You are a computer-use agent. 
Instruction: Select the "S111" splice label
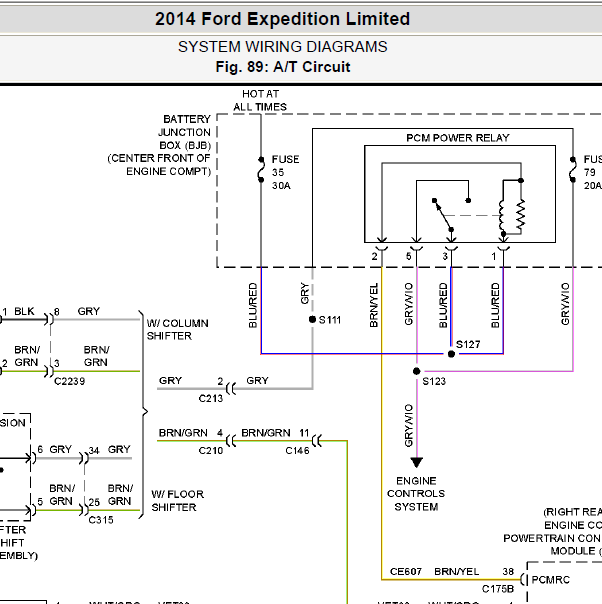pos(330,320)
